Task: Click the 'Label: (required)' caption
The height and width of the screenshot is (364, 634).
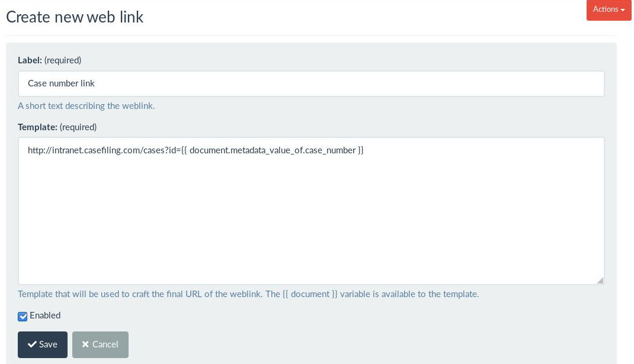Action: [x=49, y=60]
